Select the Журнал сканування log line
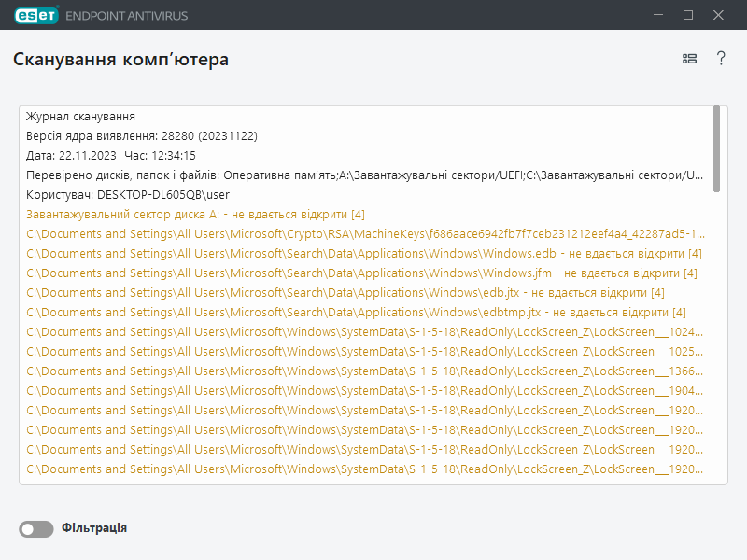This screenshot has height=560, width=747. point(81,117)
